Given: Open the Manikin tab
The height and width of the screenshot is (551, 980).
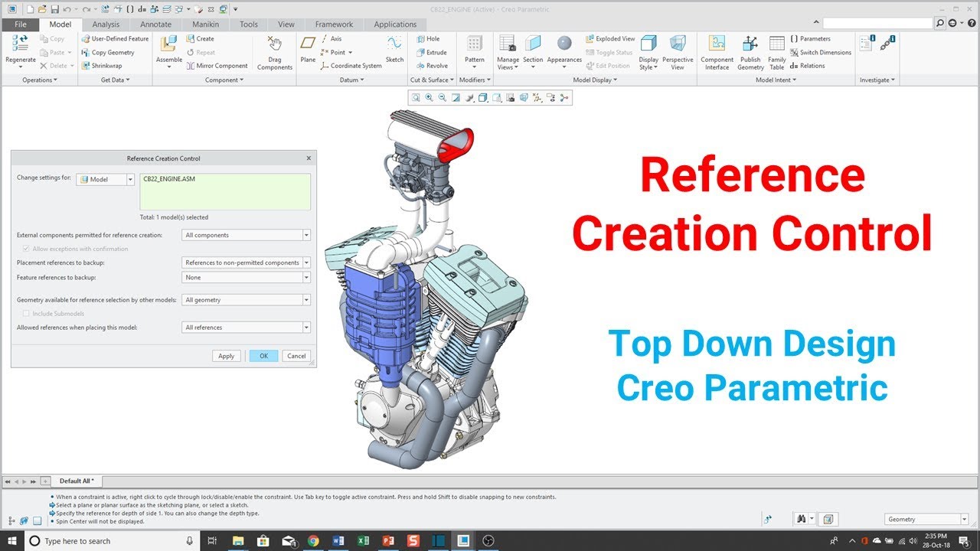Looking at the screenshot, I should point(206,24).
